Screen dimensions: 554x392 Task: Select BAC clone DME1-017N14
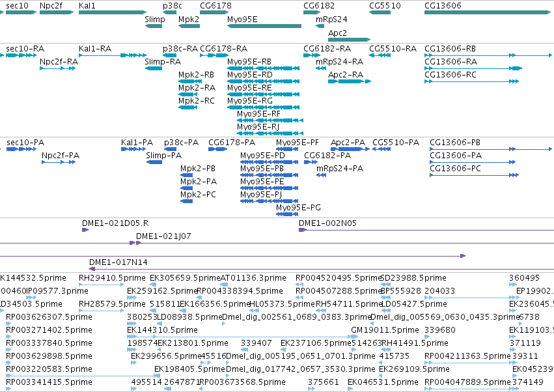click(118, 262)
